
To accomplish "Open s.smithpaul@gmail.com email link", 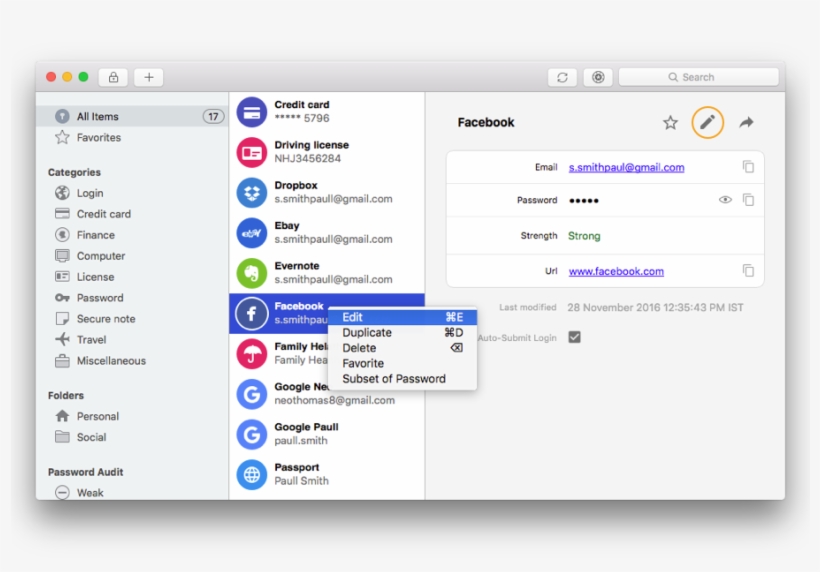I will click(627, 167).
